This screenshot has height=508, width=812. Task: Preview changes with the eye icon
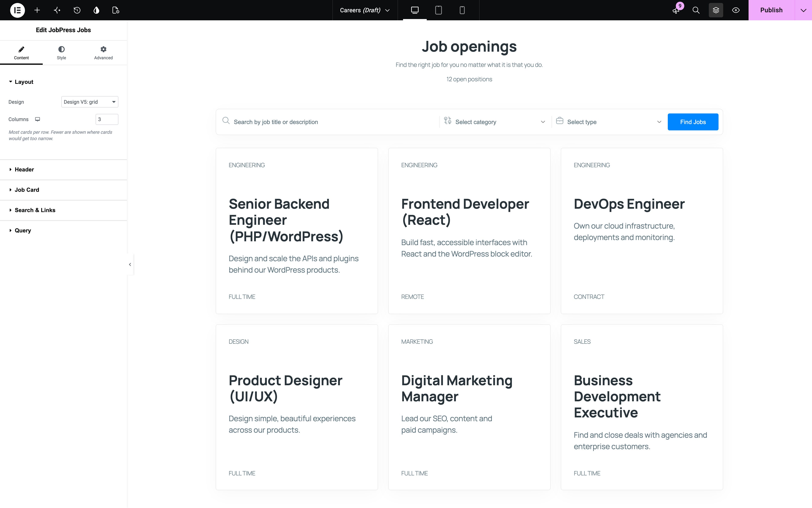click(735, 10)
